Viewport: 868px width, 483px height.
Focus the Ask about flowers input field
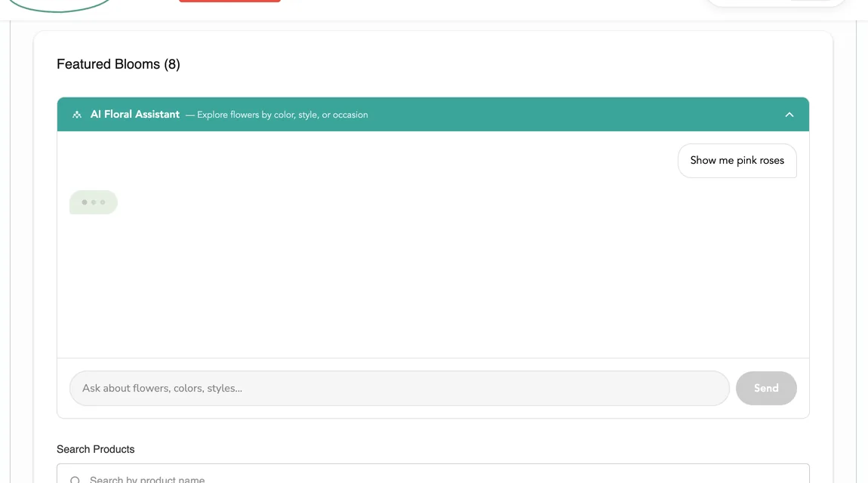tap(399, 389)
